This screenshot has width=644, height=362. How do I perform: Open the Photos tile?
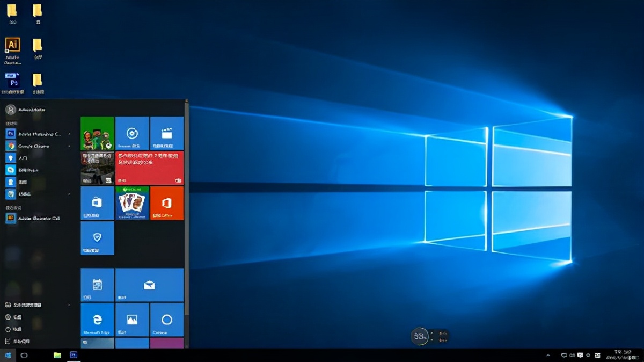pos(132,320)
